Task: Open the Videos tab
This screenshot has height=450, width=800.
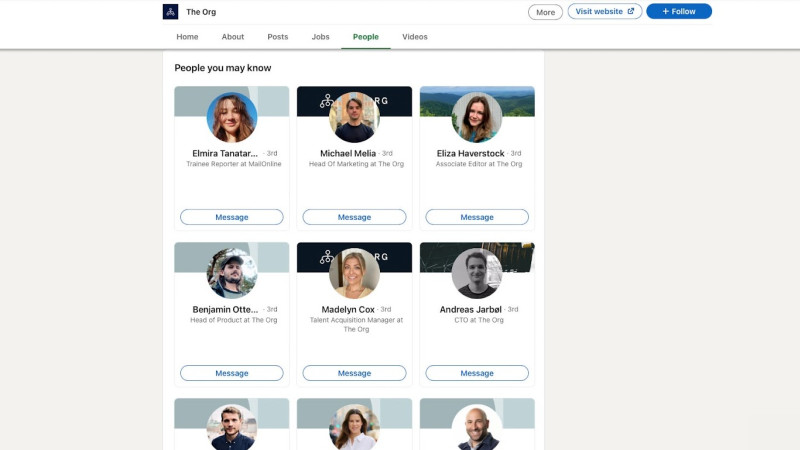Action: [x=415, y=37]
